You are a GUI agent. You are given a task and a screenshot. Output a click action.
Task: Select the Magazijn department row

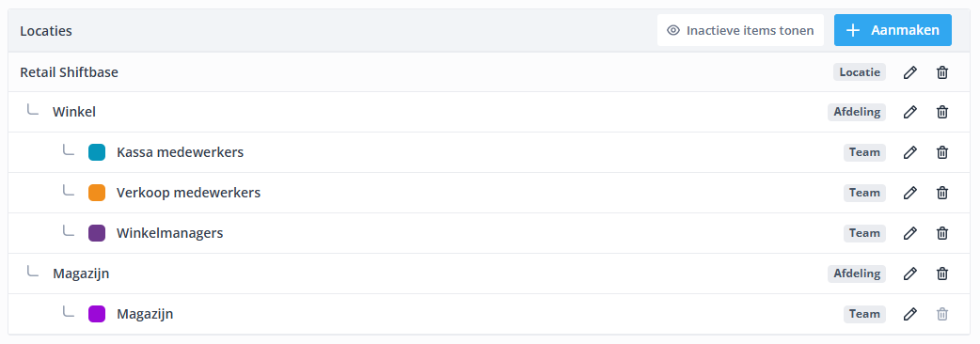pos(489,274)
